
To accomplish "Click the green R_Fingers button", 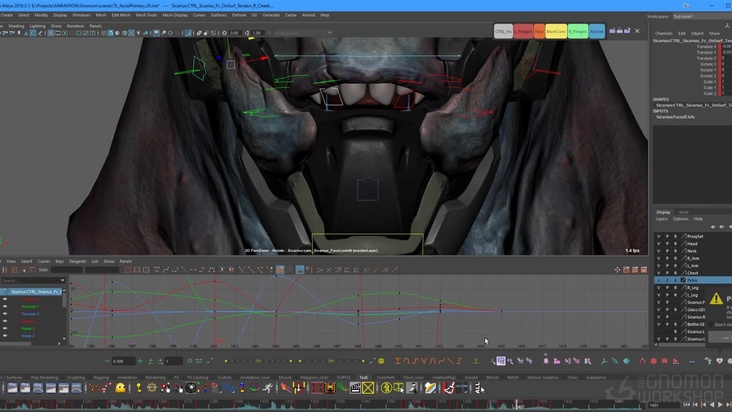I will coord(578,31).
